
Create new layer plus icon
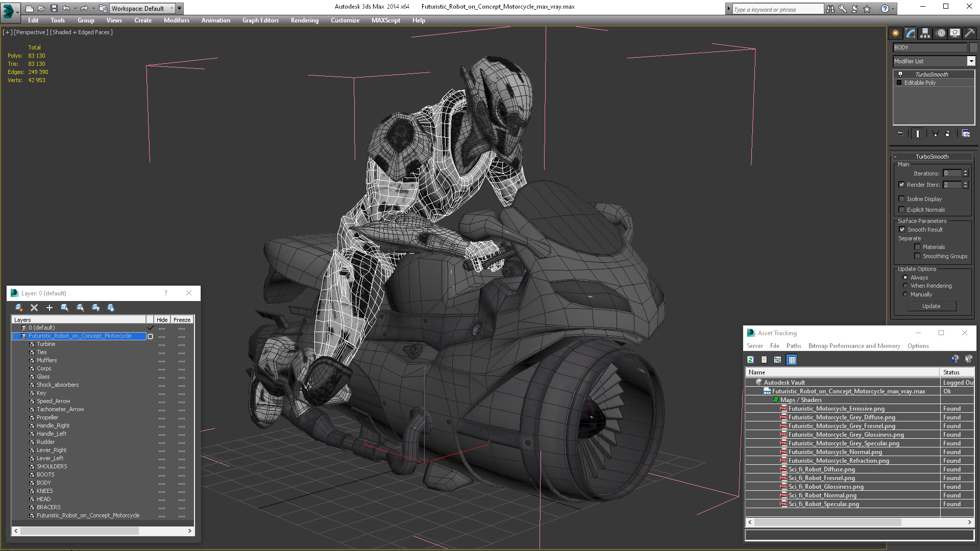50,308
